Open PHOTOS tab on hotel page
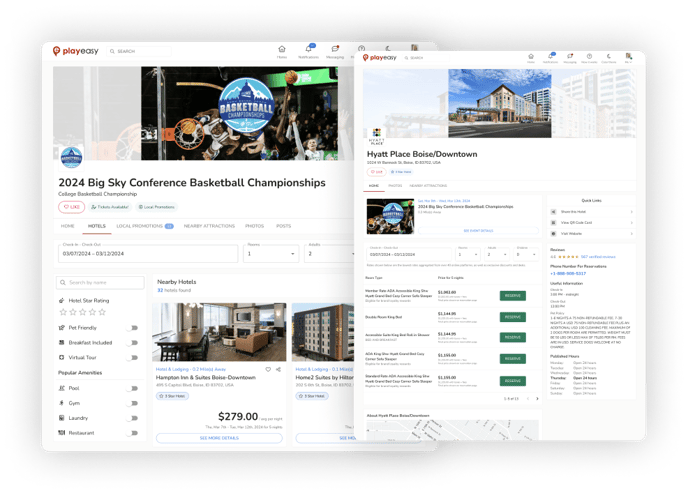 pyautogui.click(x=395, y=186)
